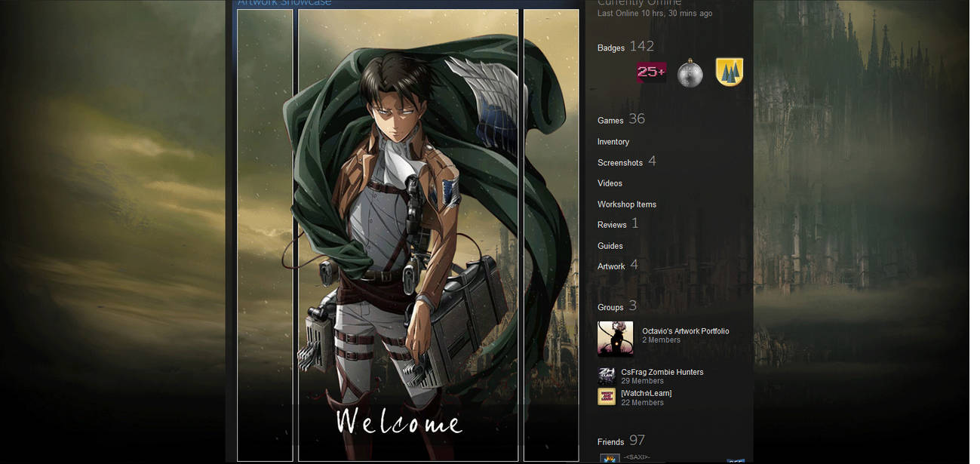Open the Friends list

(610, 442)
